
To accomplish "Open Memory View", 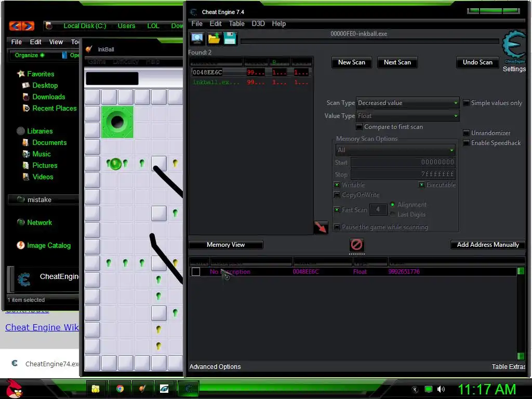I will click(x=225, y=245).
